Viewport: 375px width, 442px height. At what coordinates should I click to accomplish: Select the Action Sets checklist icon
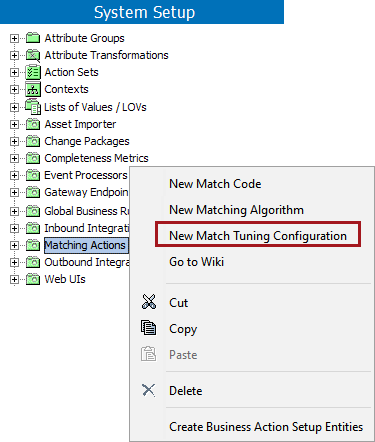tap(33, 72)
